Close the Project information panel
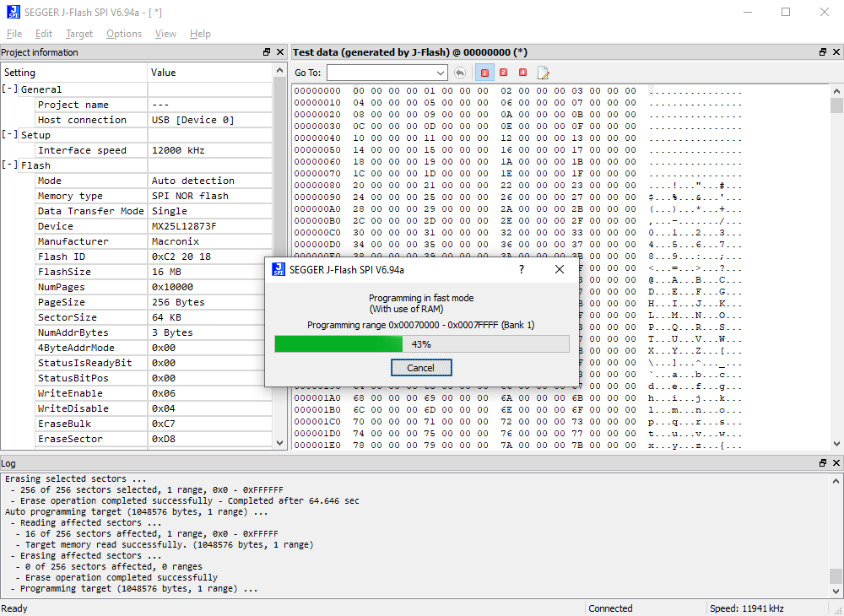Image resolution: width=844 pixels, height=616 pixels. click(280, 52)
